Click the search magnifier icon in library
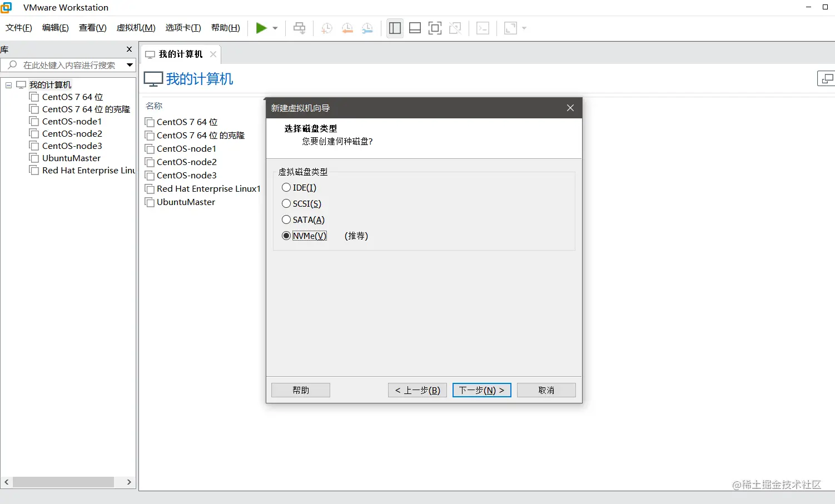Viewport: 835px width, 504px height. 12,65
